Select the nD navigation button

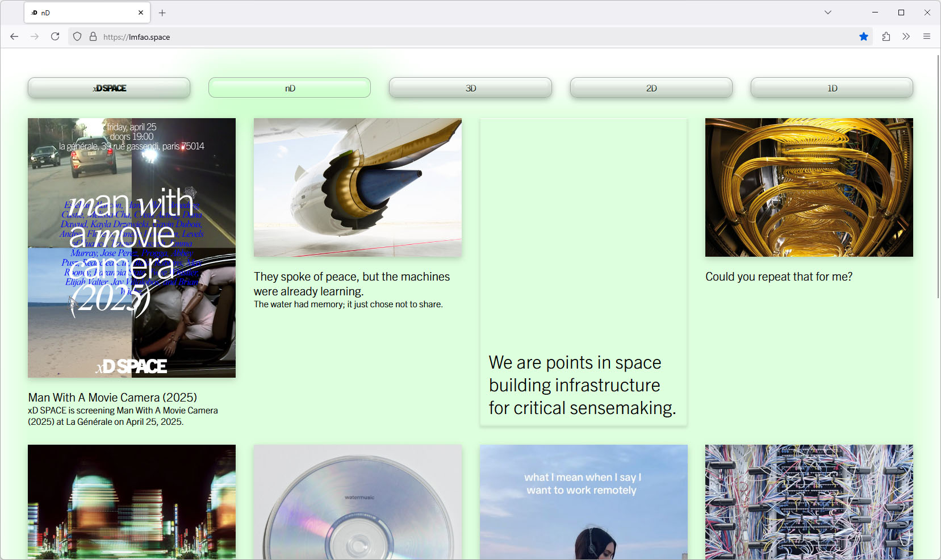[x=290, y=88]
